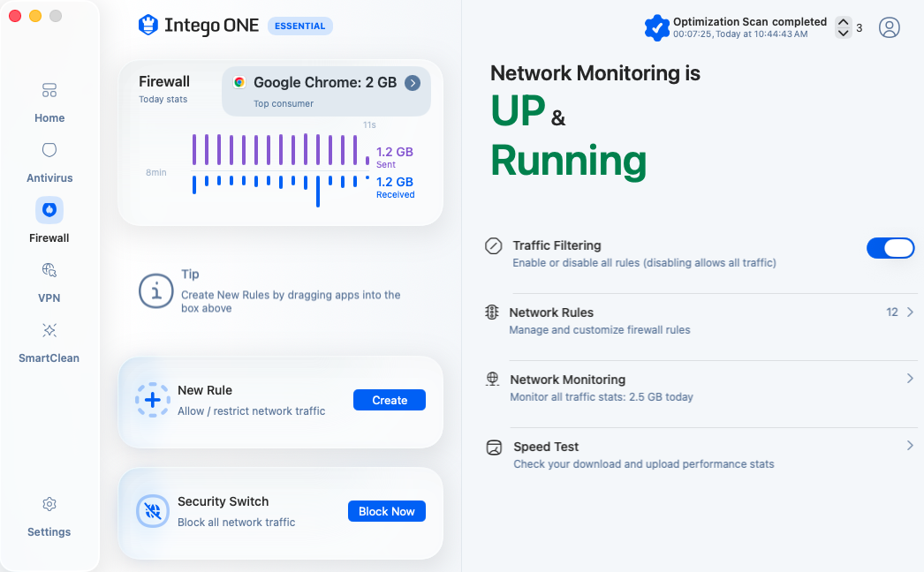
Task: Click the ESSENTIAL plan badge
Action: click(300, 26)
